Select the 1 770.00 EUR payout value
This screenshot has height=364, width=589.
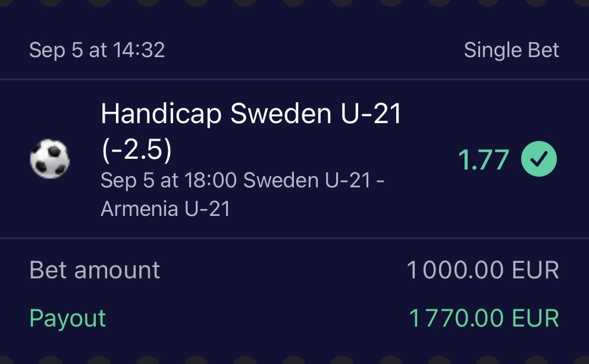coord(484,318)
